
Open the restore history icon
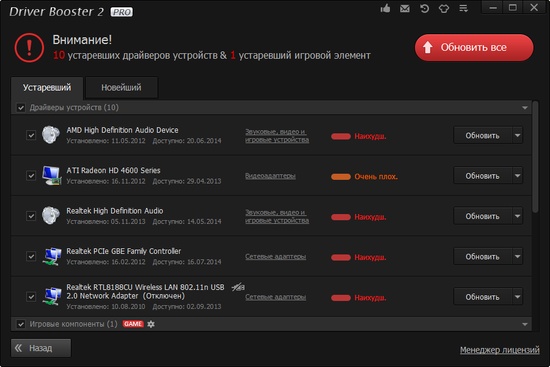click(x=424, y=8)
